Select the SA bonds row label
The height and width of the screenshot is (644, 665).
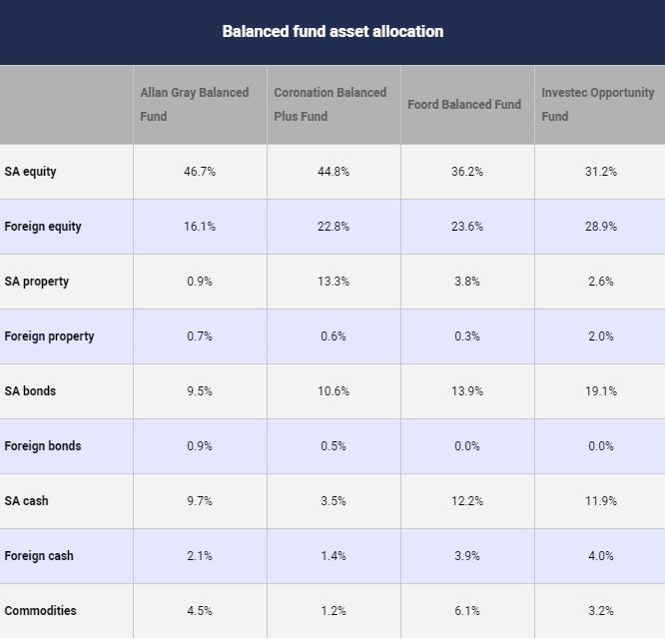click(30, 391)
